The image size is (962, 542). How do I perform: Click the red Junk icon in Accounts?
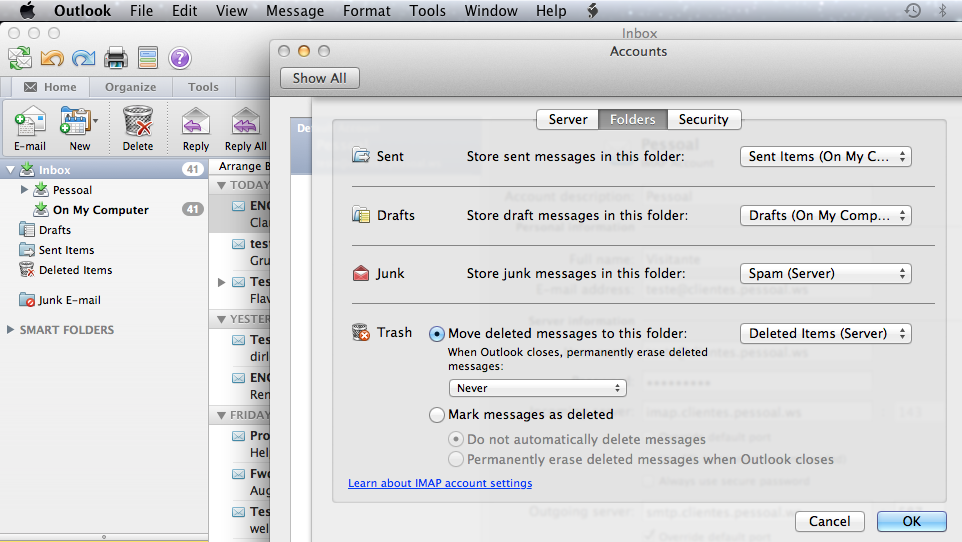[361, 273]
